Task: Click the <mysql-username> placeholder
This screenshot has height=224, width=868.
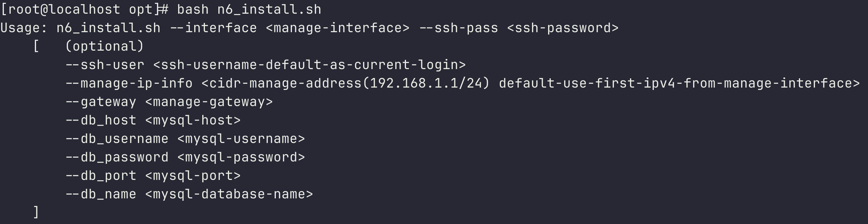Action: coord(241,139)
